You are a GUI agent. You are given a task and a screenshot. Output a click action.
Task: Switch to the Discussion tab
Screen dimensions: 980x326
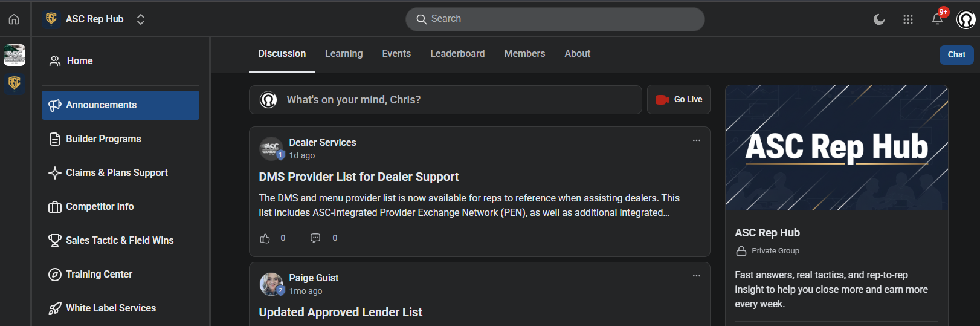click(282, 54)
